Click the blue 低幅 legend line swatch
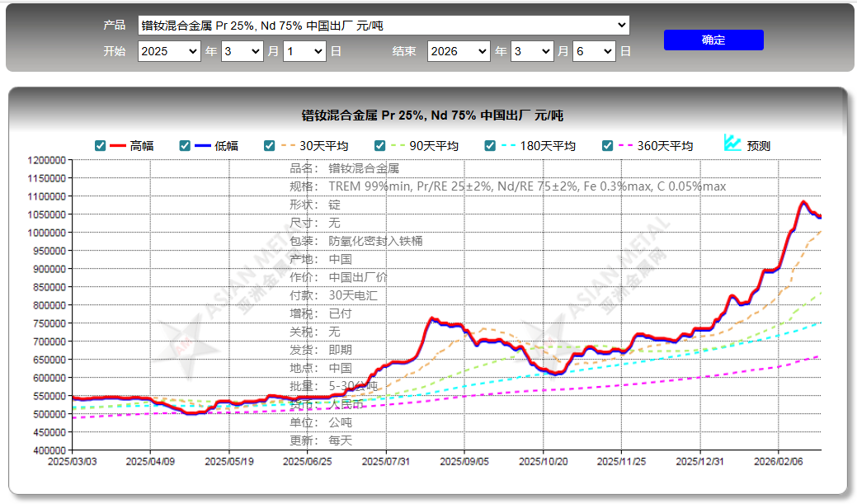Image resolution: width=857 pixels, height=504 pixels. coord(203,146)
